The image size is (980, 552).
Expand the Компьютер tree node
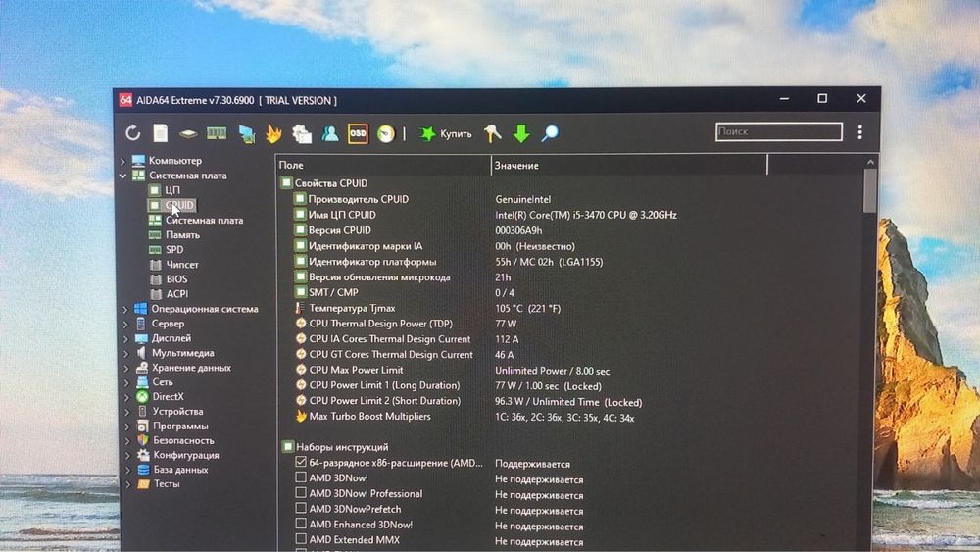coord(123,162)
